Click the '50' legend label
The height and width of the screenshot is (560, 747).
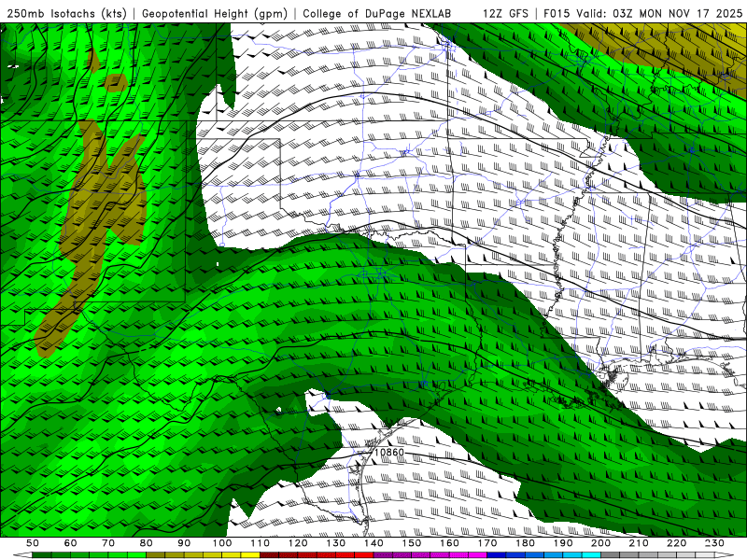click(33, 543)
